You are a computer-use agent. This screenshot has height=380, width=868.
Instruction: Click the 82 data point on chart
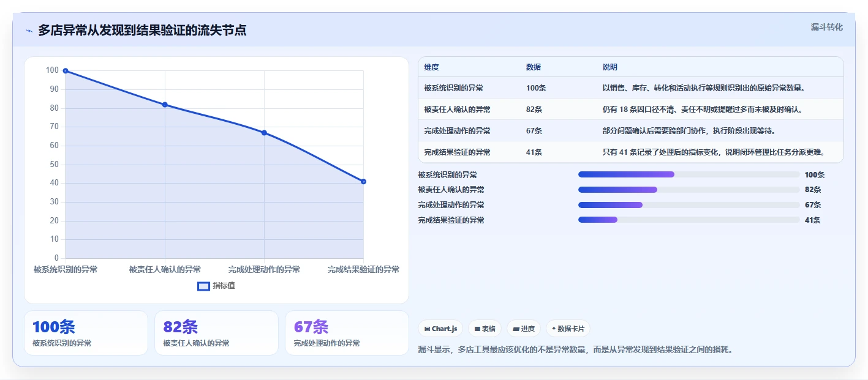tap(165, 105)
